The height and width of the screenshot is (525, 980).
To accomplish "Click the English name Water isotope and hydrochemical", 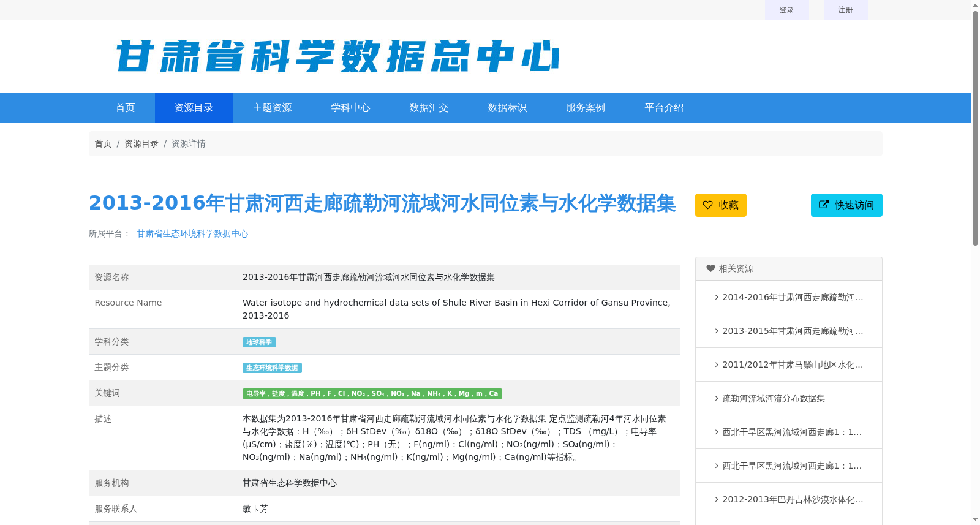I will coord(456,309).
